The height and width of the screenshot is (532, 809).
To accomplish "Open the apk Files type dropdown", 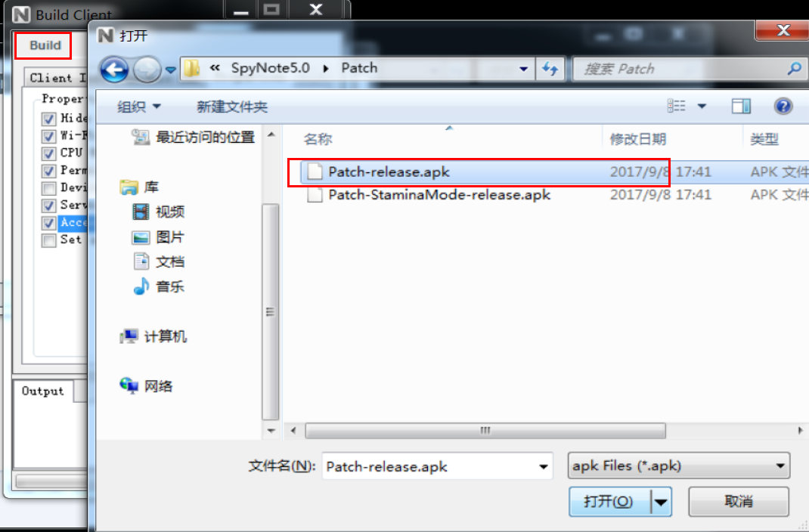I will [678, 466].
